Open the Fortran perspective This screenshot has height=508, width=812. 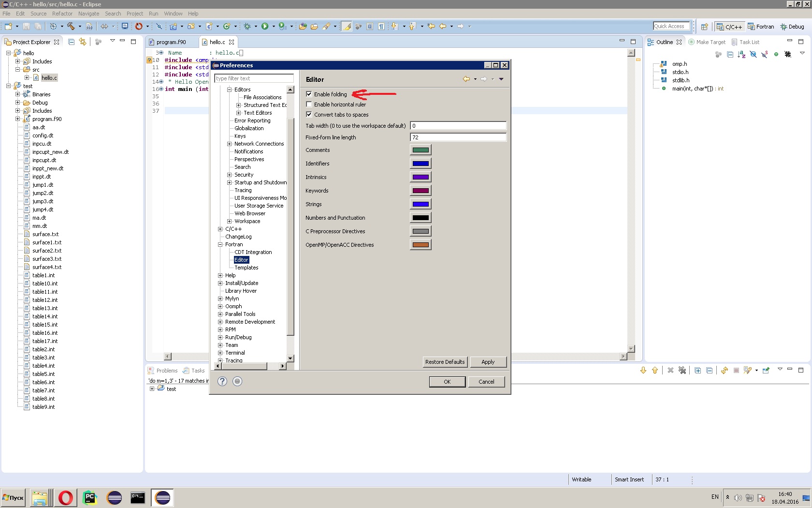point(761,27)
